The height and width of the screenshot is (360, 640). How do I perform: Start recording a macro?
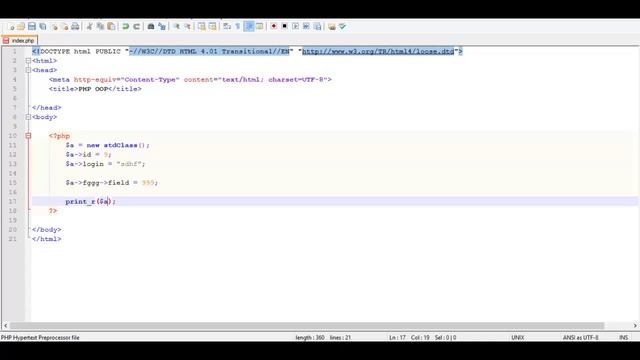(x=274, y=27)
